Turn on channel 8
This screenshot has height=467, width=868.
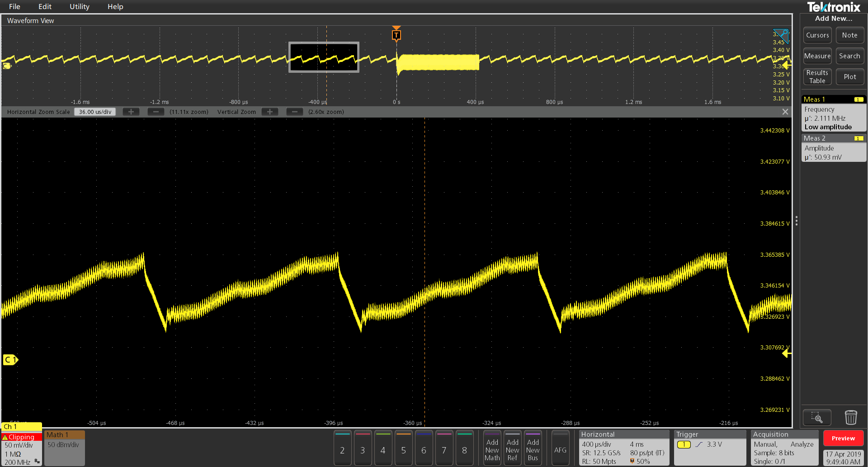464,448
